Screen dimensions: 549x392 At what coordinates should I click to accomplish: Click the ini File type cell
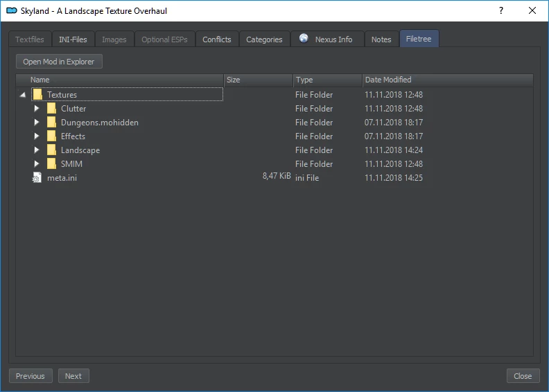307,177
